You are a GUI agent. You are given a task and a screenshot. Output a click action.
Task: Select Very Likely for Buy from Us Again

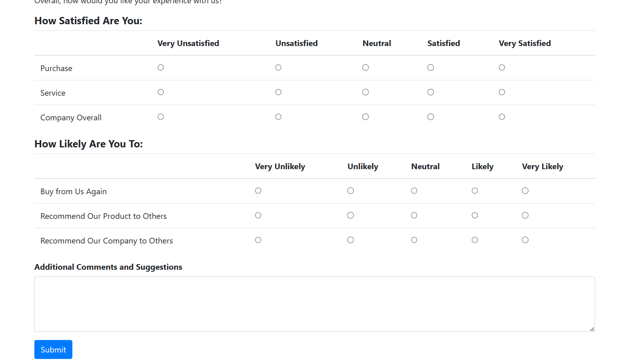[x=525, y=191]
